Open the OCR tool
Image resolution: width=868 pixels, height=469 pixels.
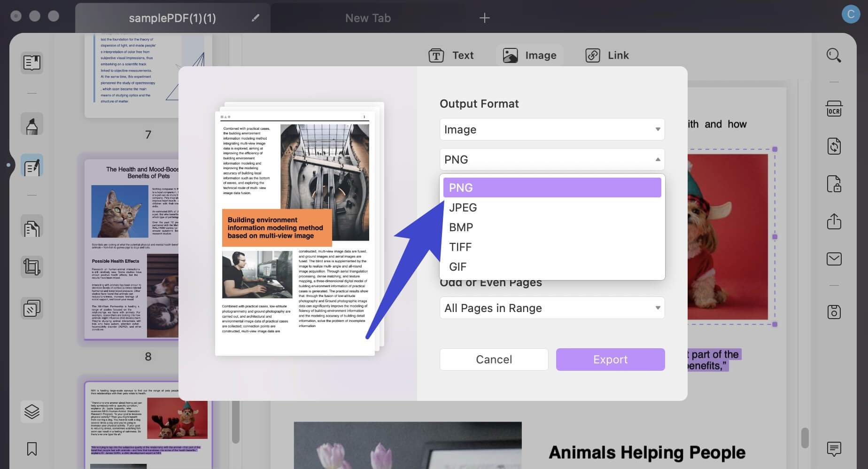[835, 108]
